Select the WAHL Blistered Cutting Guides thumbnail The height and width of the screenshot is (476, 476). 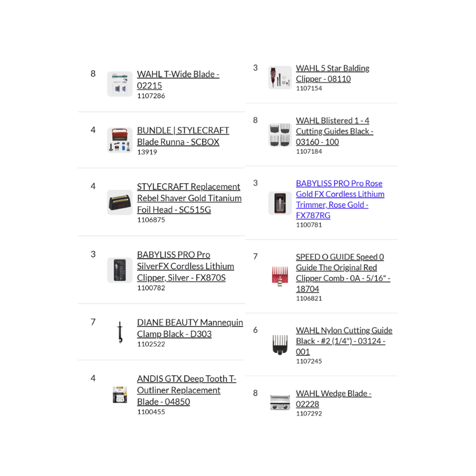point(280,135)
